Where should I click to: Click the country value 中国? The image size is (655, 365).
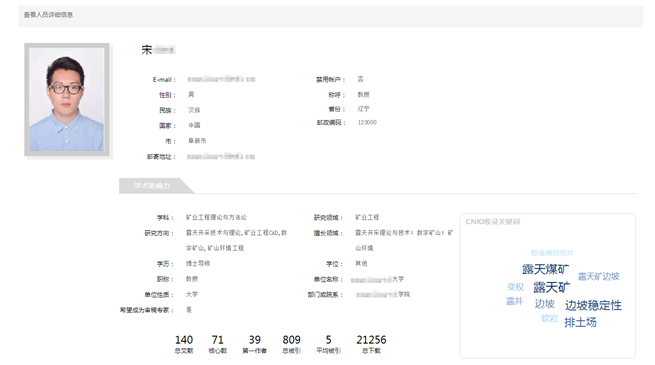pyautogui.click(x=194, y=125)
